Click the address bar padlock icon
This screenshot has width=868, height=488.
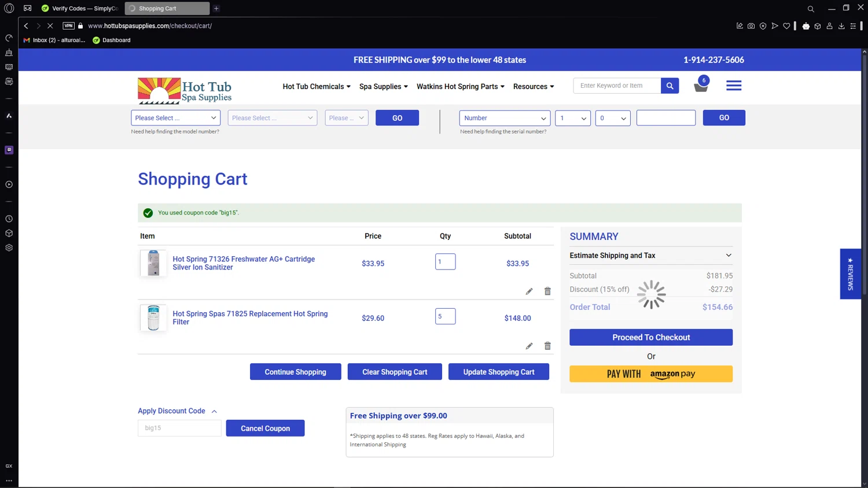[x=80, y=26]
